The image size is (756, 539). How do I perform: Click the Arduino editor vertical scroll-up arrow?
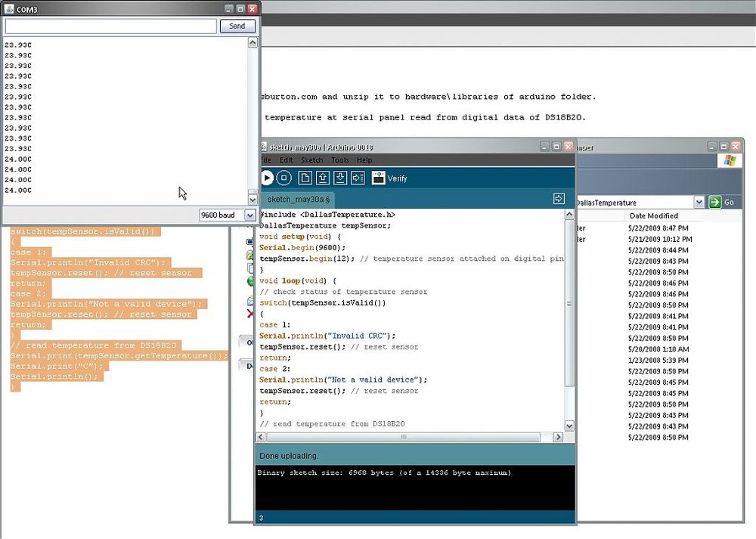point(569,215)
